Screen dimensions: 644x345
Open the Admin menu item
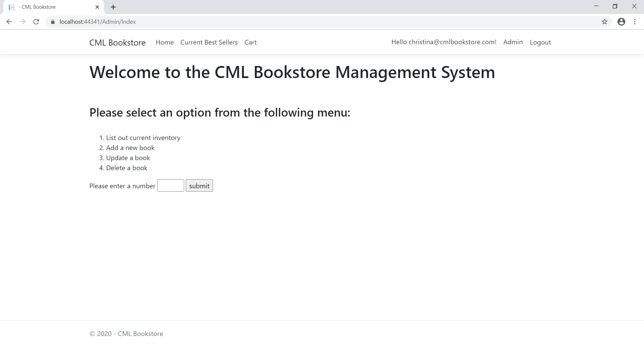point(513,42)
